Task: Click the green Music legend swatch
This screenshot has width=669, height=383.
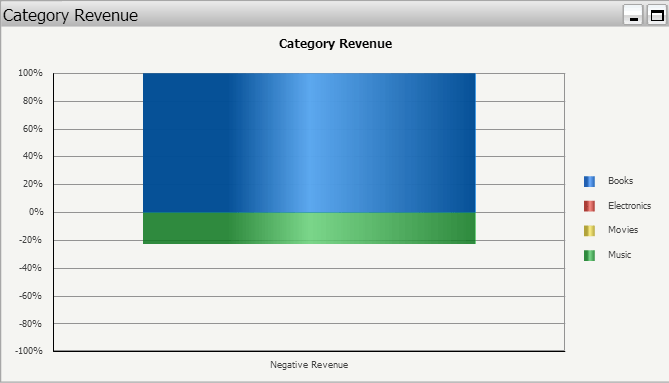Action: (589, 255)
